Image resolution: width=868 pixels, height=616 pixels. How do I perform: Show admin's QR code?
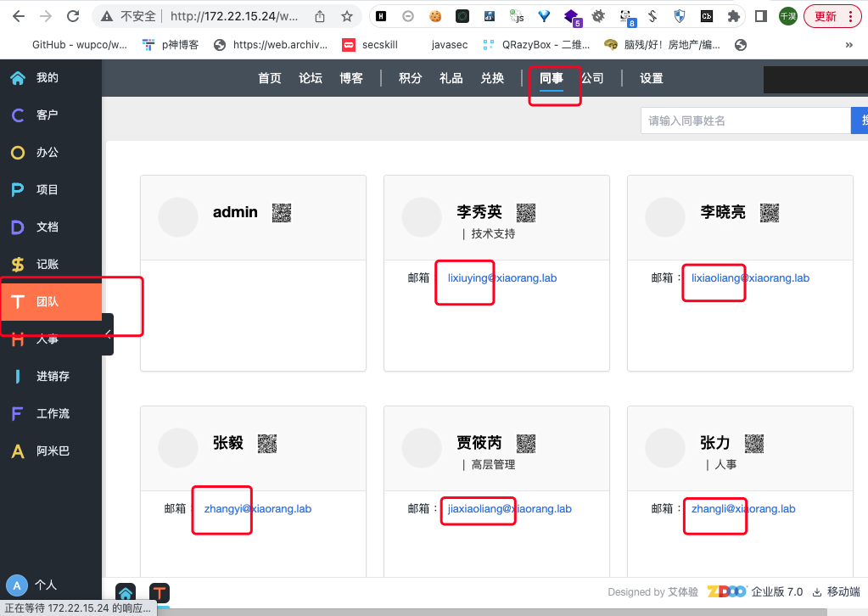(282, 212)
